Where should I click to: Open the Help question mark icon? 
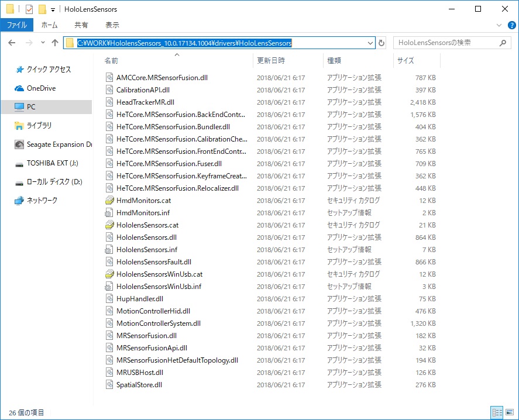point(511,25)
